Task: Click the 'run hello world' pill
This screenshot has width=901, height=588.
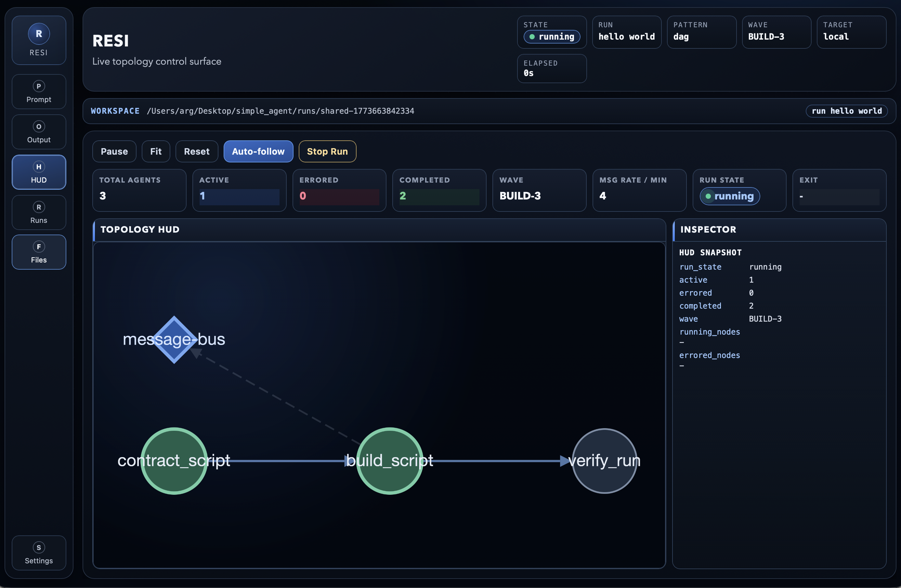Action: point(846,111)
